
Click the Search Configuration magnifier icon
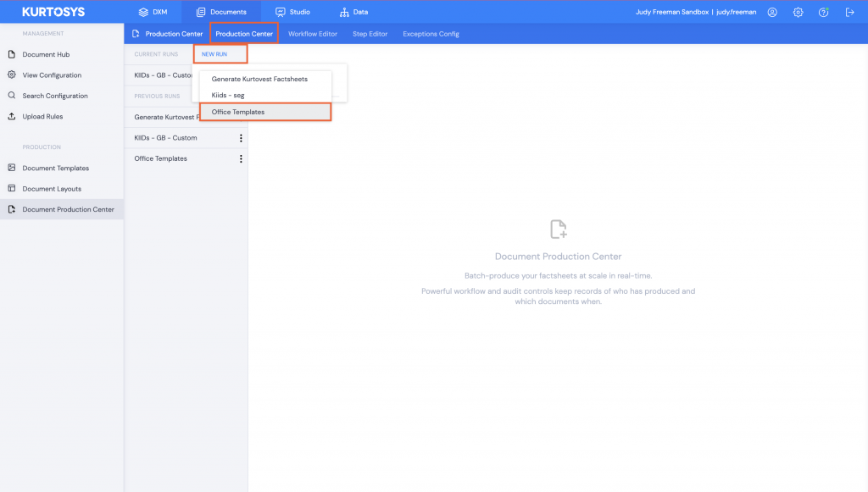point(12,95)
